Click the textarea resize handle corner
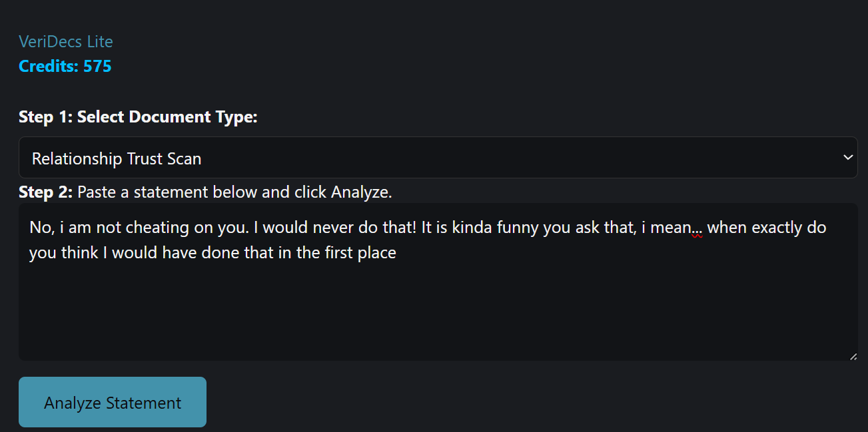The image size is (868, 432). 853,356
